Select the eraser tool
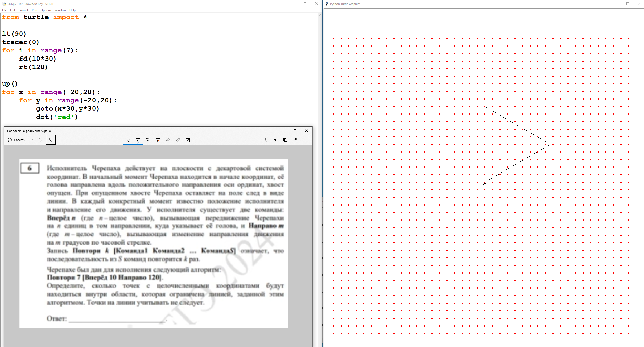Image resolution: width=644 pixels, height=347 pixels. click(168, 140)
